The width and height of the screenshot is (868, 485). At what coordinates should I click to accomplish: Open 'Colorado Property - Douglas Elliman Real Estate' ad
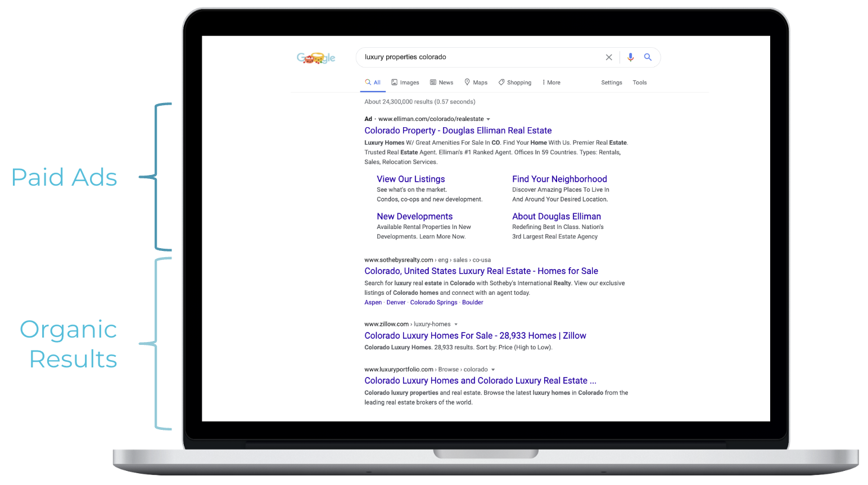[458, 131]
